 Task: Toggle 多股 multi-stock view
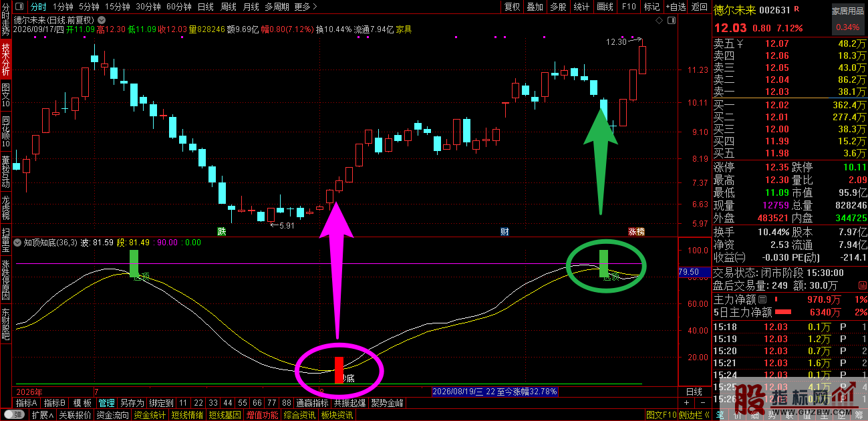coord(558,7)
